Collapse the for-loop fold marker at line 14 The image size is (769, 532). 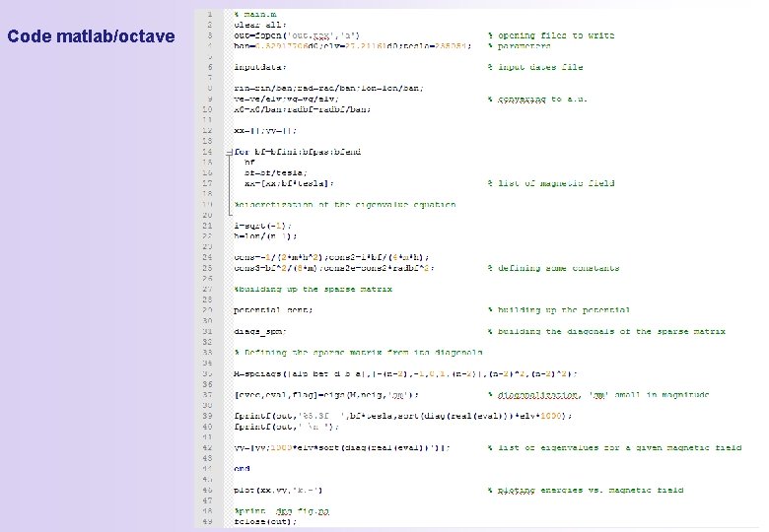click(x=229, y=153)
